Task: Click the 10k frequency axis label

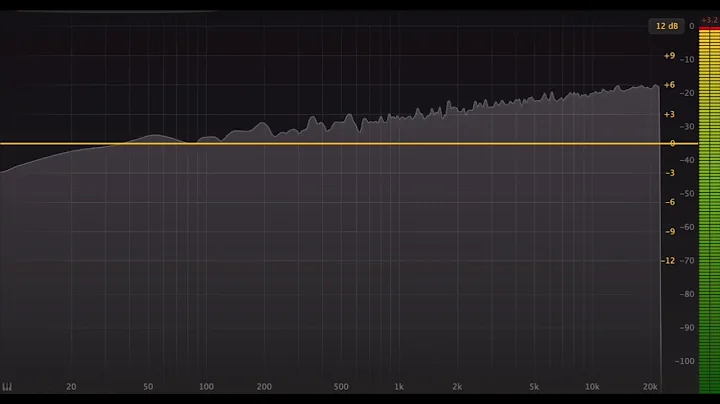Action: point(592,387)
